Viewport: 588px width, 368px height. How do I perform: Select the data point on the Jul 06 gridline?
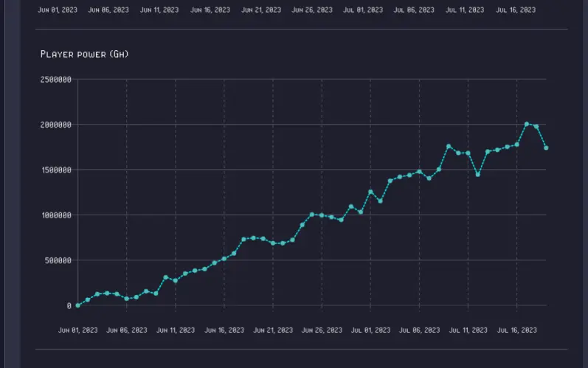(x=419, y=172)
